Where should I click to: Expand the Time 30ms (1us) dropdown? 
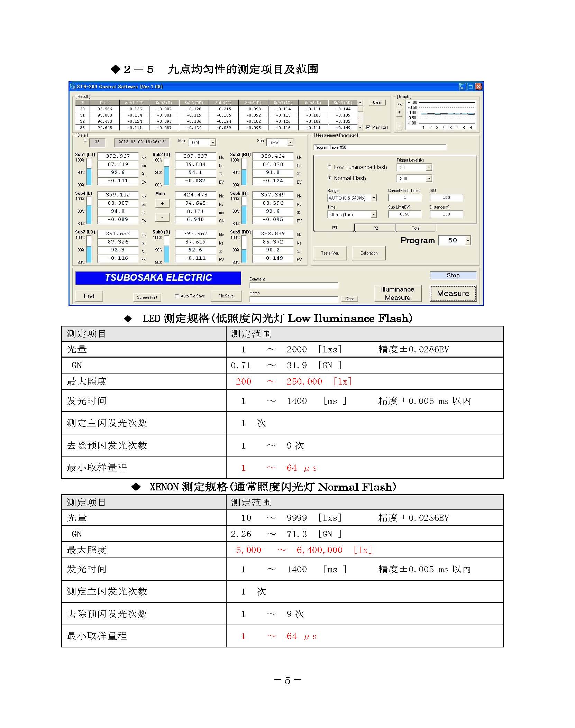(x=374, y=214)
